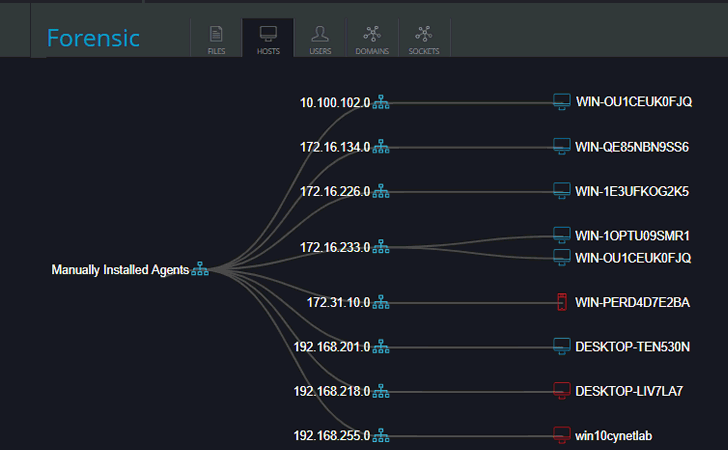Select the Sockets tab
This screenshot has height=450, width=728.
pos(424,40)
